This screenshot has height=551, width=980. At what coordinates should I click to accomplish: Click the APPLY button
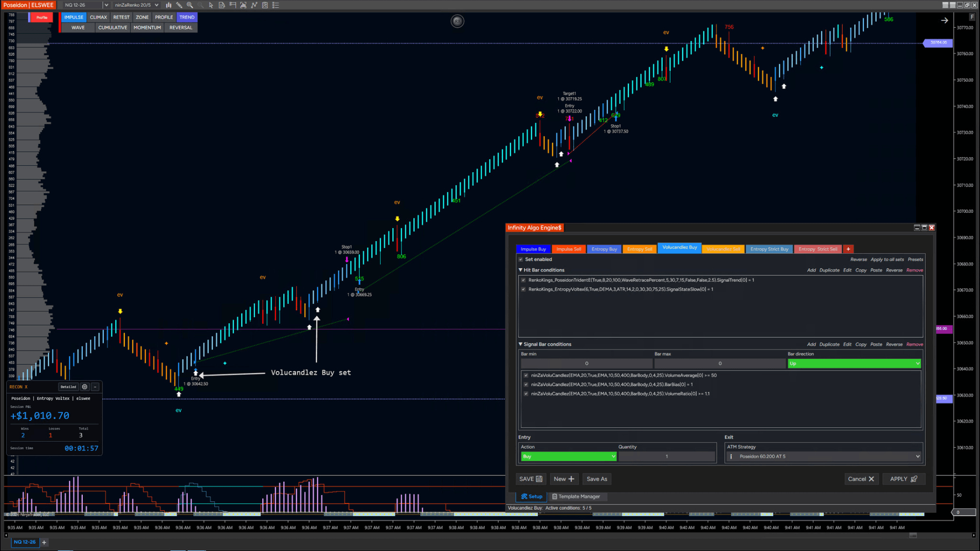tap(903, 479)
